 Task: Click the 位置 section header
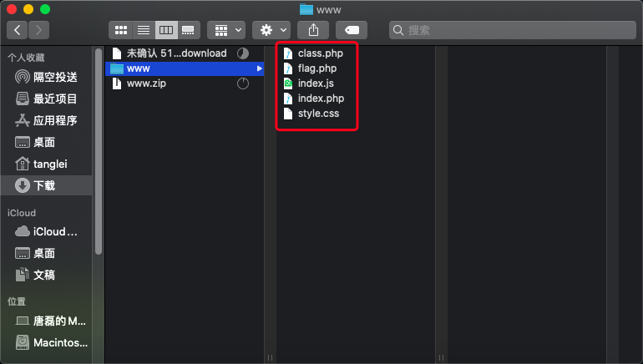(17, 301)
